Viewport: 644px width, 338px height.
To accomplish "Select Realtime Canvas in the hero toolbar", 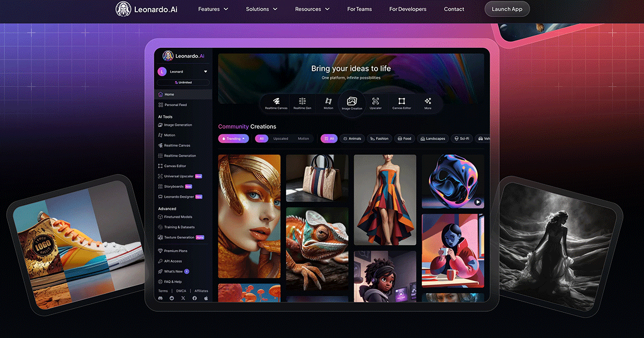I will (x=276, y=103).
